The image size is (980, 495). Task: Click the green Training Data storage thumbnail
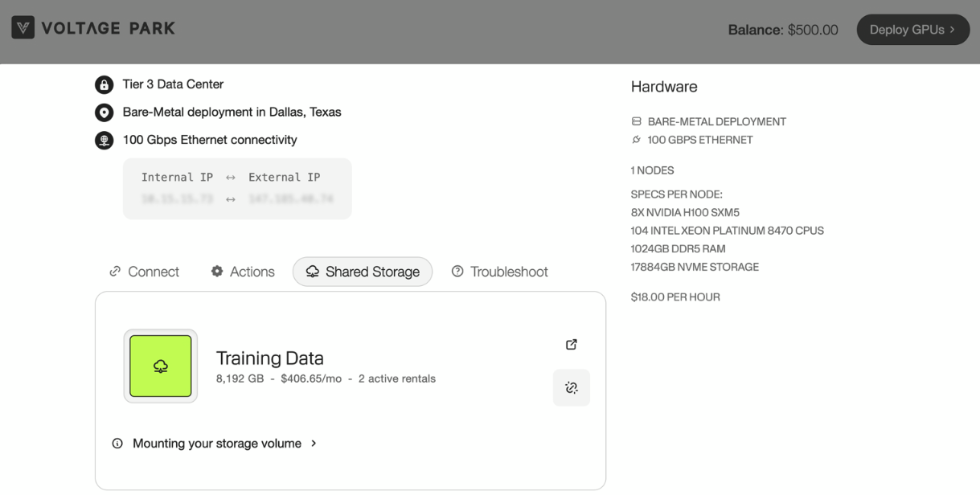pos(161,366)
